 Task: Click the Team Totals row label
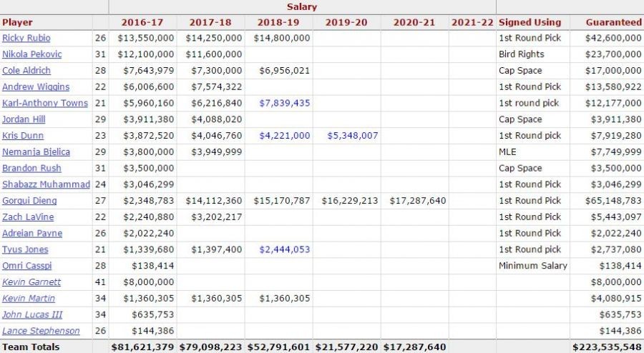(x=31, y=347)
